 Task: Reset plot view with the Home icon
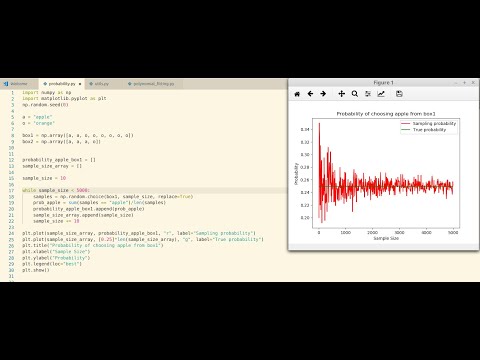click(297, 94)
